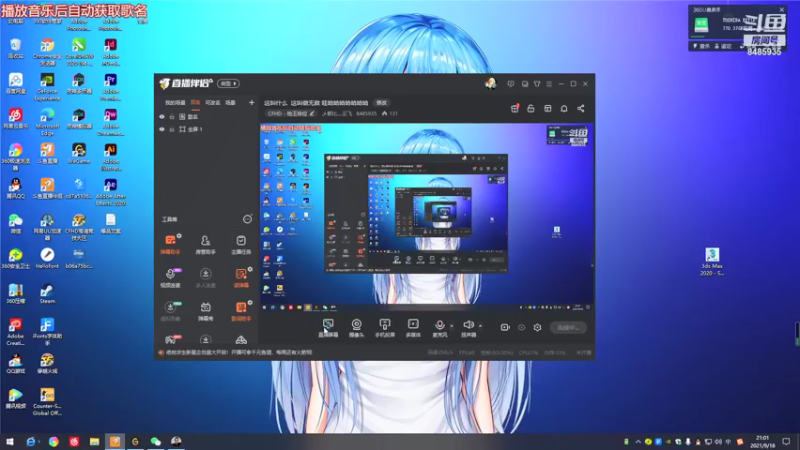Open WeGame desktop shortcut
Viewport: 800px width, 450px height.
pos(79,154)
